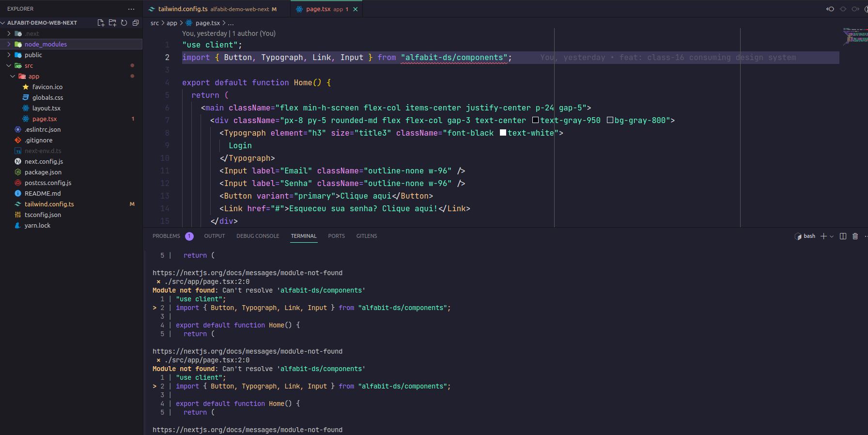Click the PostCSS icon beside postcss.config.js
Viewport: 868px width, 435px height.
(18, 183)
